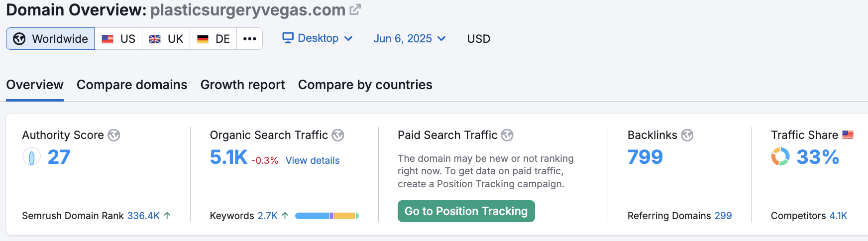Click globe icon next to Backlinks
Viewport: 868px width, 241px height.
tap(687, 135)
